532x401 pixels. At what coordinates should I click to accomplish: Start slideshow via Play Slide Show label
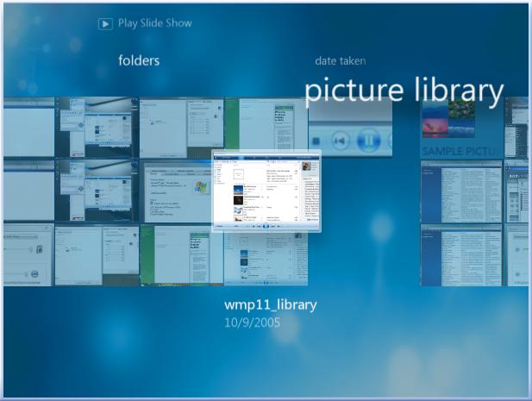point(154,23)
